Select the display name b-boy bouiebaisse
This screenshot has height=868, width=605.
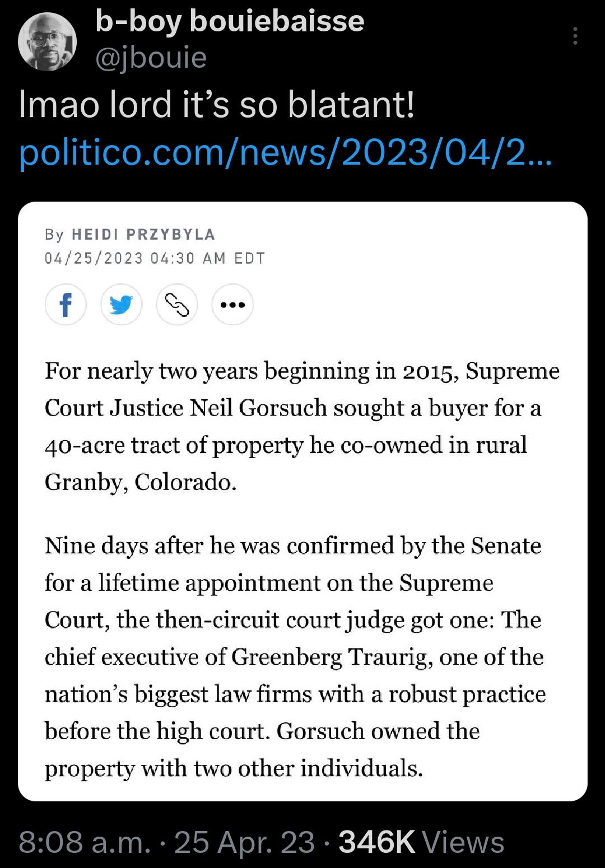pyautogui.click(x=230, y=22)
